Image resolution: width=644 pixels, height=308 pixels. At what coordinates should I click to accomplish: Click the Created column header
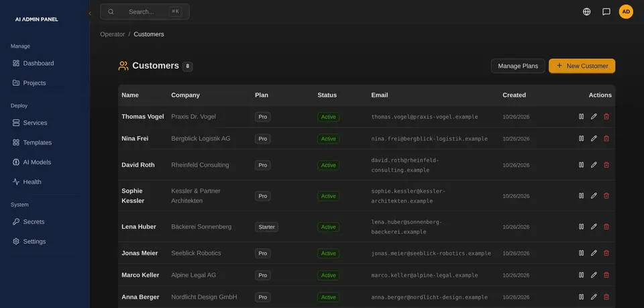(515, 95)
